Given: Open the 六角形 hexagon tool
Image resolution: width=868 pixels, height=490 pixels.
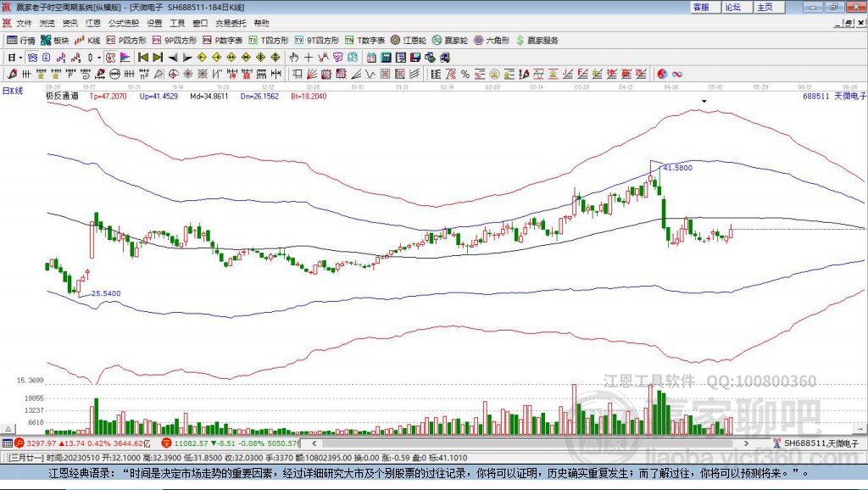Looking at the screenshot, I should [x=492, y=41].
